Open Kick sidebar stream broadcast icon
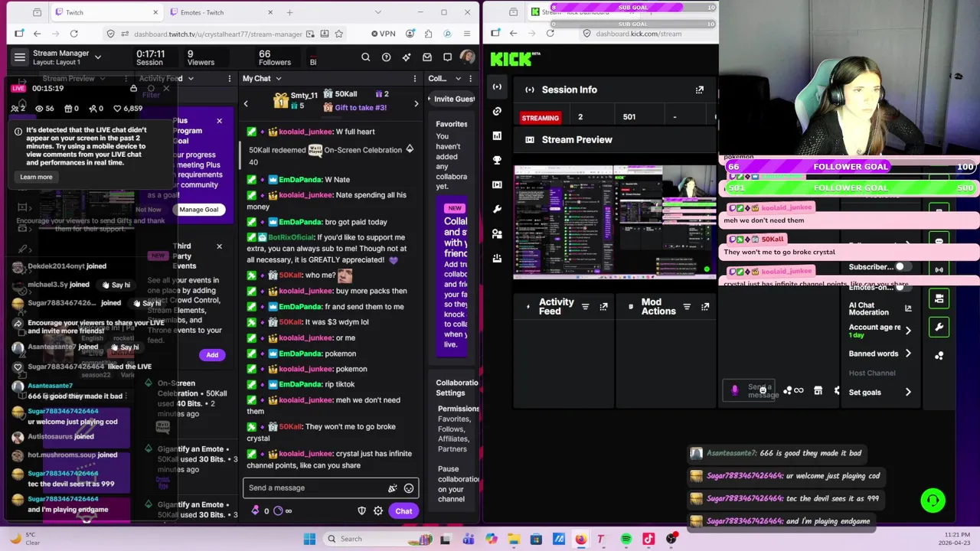This screenshot has width=980, height=551. coord(497,86)
